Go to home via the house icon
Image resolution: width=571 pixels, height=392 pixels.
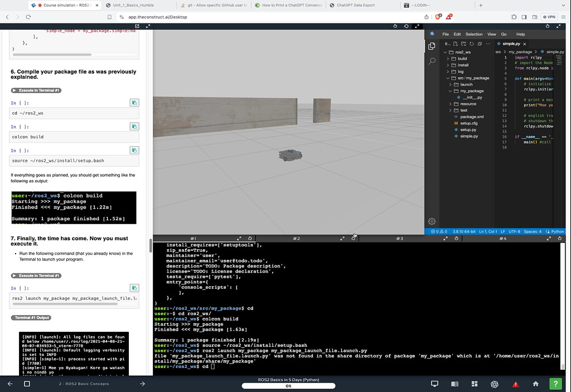pyautogui.click(x=536, y=384)
